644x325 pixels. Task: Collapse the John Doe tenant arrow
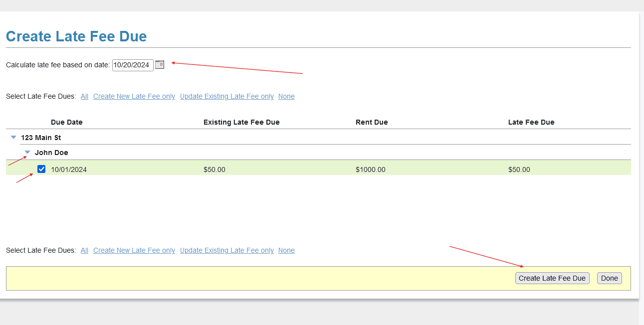point(27,153)
